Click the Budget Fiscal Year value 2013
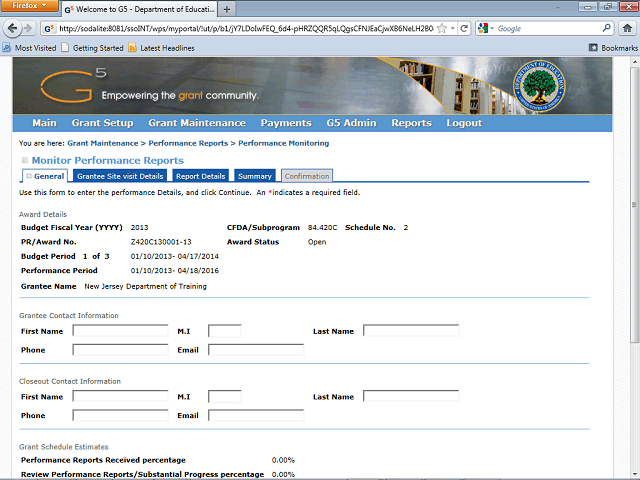The image size is (640, 480). [140, 228]
